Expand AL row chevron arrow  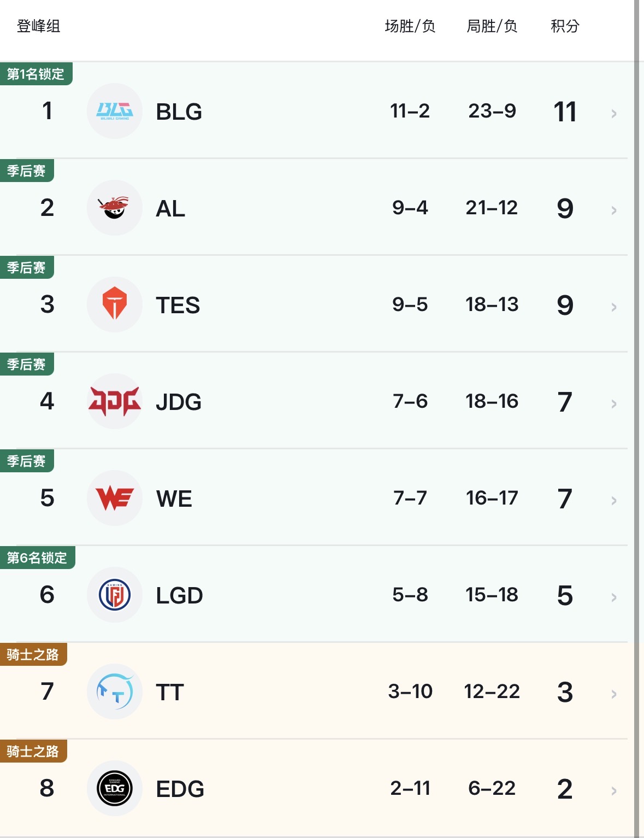614,210
